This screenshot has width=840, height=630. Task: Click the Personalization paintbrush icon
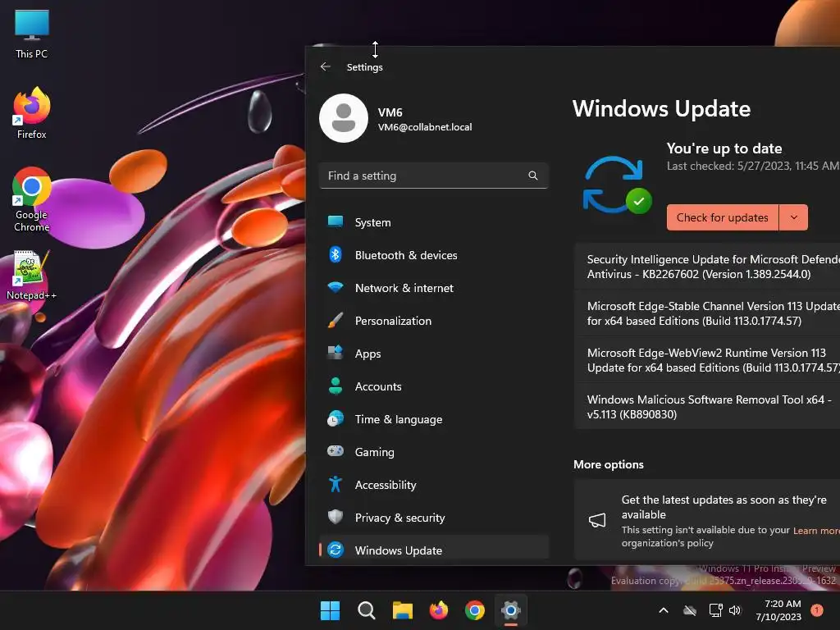point(336,321)
